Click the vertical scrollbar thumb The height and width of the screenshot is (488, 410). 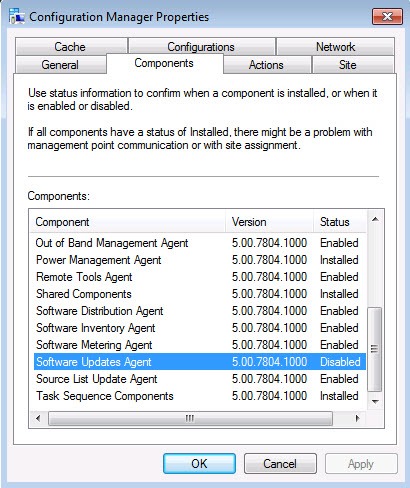[375, 349]
